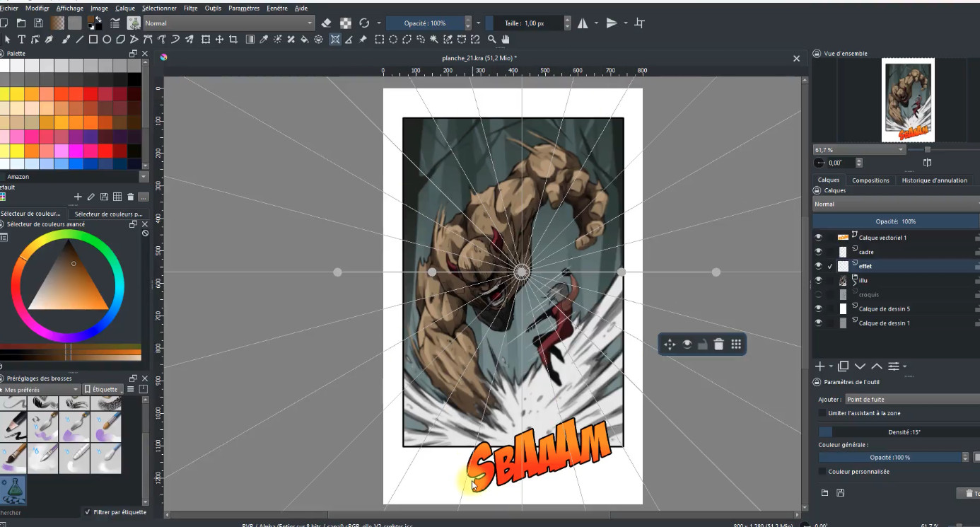Screen dimensions: 980x527
Task: Show the croquis layer
Action: [x=818, y=294]
